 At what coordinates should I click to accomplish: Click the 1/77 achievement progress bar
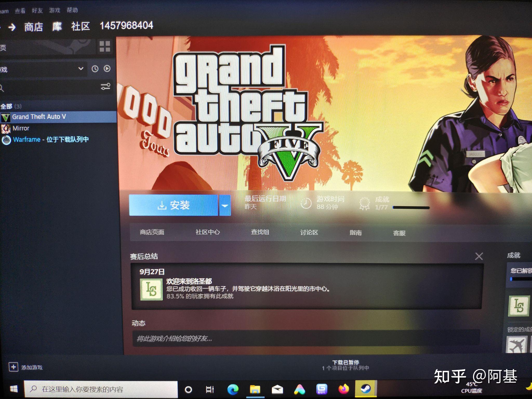(x=411, y=208)
